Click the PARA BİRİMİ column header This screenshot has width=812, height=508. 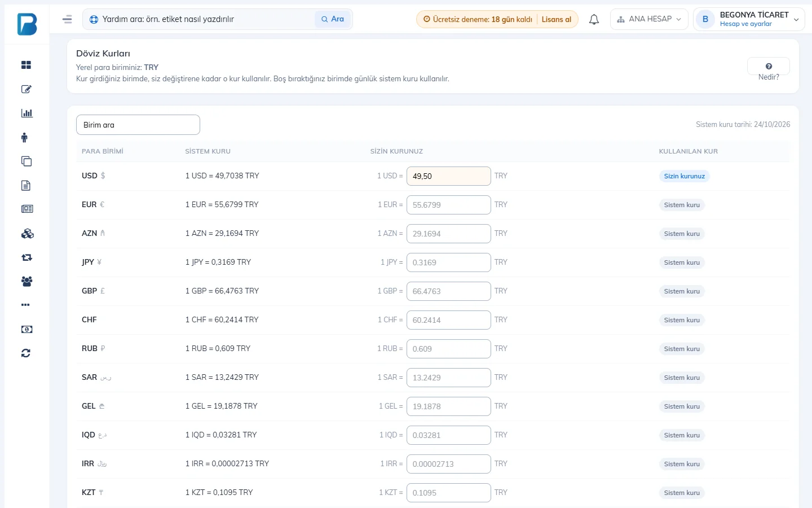tap(103, 151)
